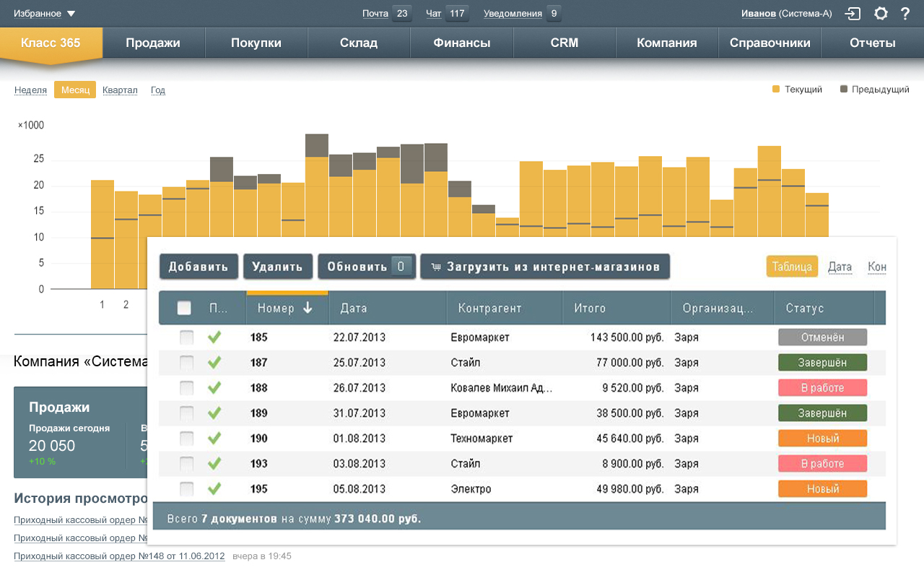
Task: Toggle the select-all checkbox in table header
Action: [x=184, y=308]
